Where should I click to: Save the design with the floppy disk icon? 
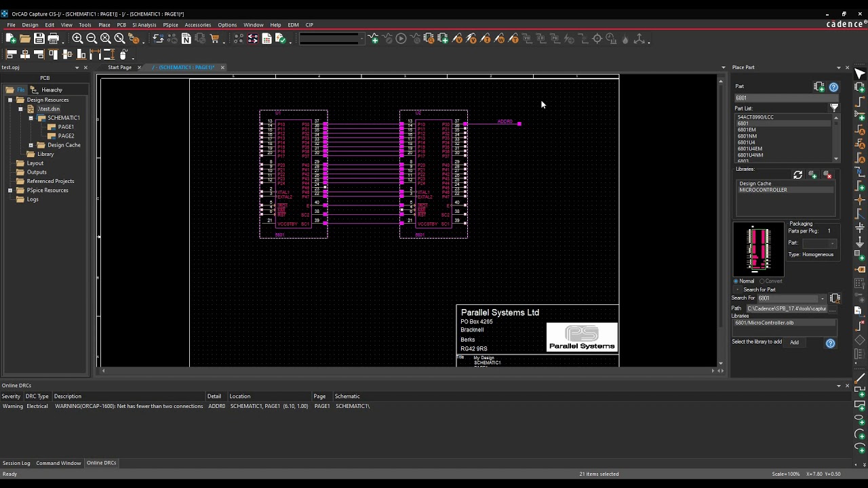coord(39,39)
